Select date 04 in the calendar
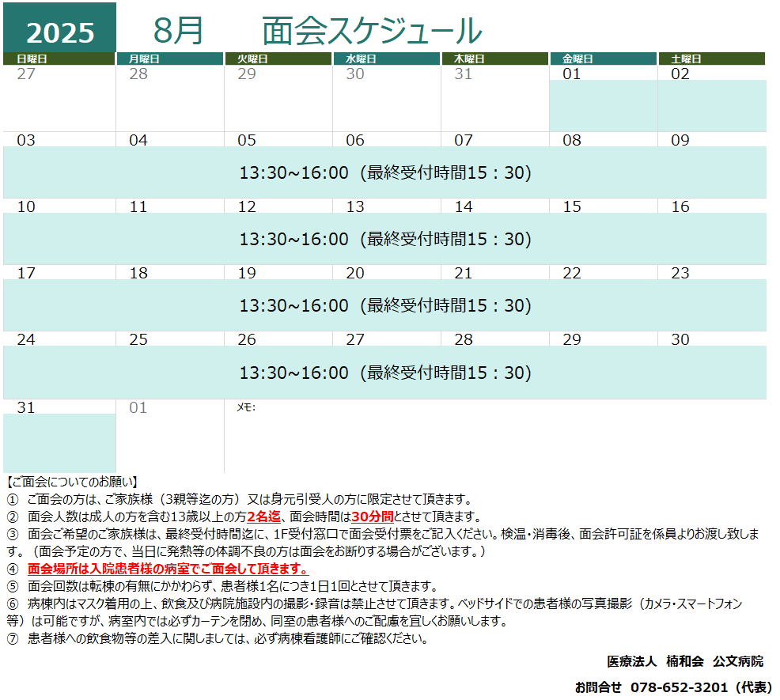The image size is (780, 700). (138, 140)
